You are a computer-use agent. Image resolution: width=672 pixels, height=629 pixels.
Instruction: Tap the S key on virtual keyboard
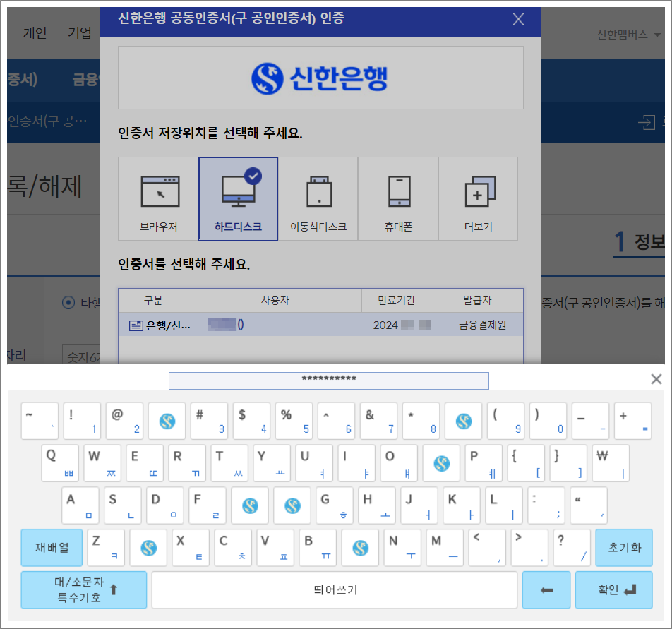pyautogui.click(x=123, y=505)
